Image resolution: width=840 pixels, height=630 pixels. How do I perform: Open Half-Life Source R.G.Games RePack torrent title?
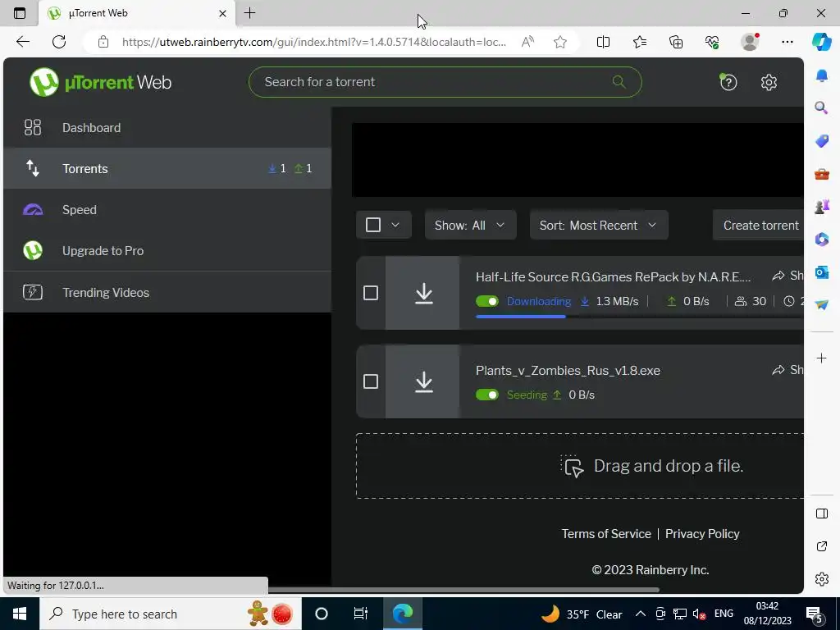point(613,276)
